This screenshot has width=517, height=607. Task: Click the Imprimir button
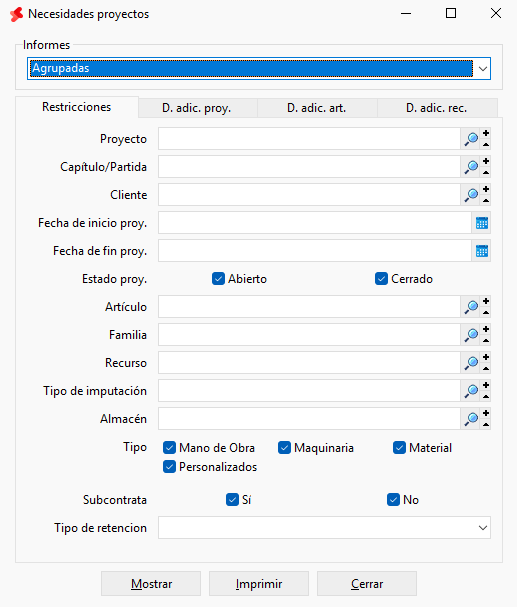tap(258, 584)
